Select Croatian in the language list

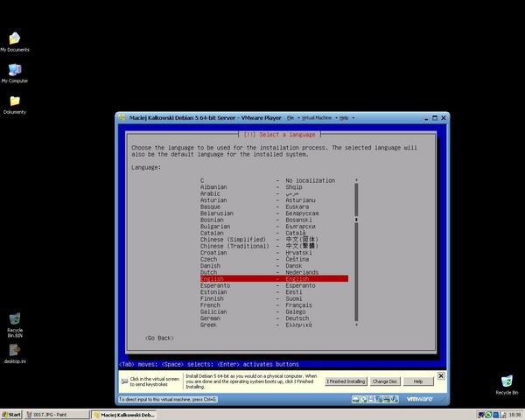274,253
